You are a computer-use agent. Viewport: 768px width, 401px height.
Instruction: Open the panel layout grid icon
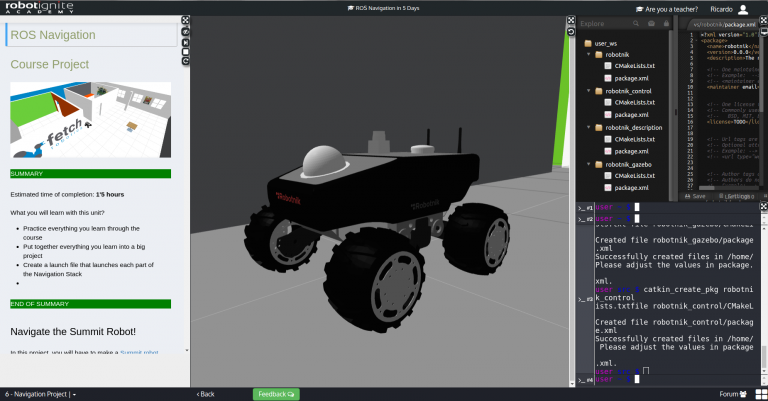pyautogui.click(x=761, y=394)
